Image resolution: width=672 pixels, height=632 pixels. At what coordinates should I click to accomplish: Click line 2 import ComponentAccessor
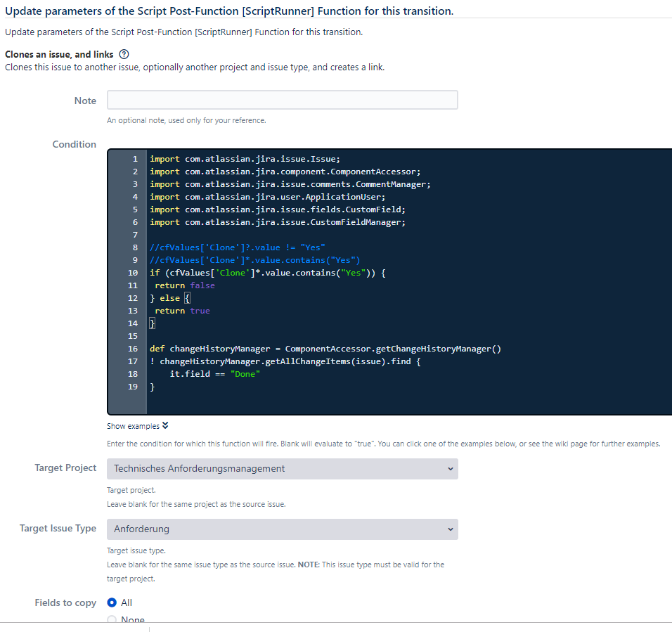point(285,172)
